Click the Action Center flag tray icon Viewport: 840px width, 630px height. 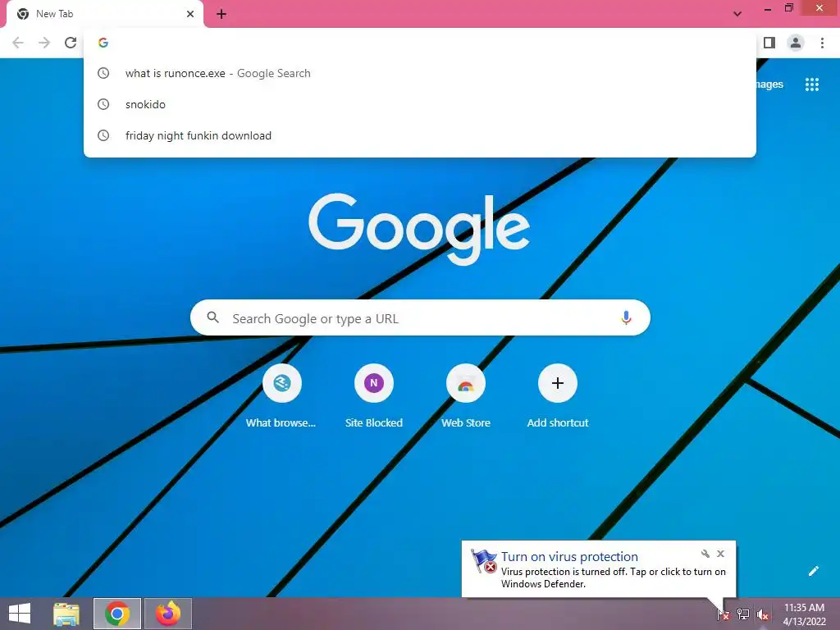[723, 614]
